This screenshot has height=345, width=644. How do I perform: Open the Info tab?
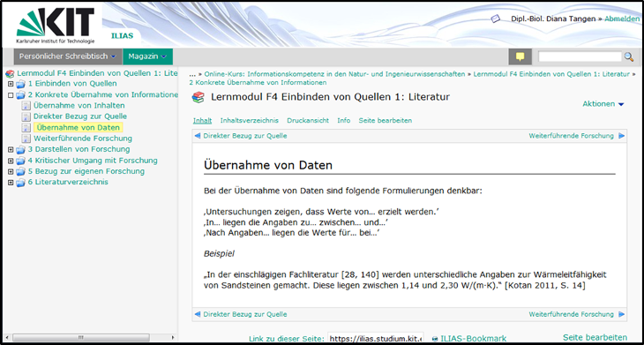[344, 120]
